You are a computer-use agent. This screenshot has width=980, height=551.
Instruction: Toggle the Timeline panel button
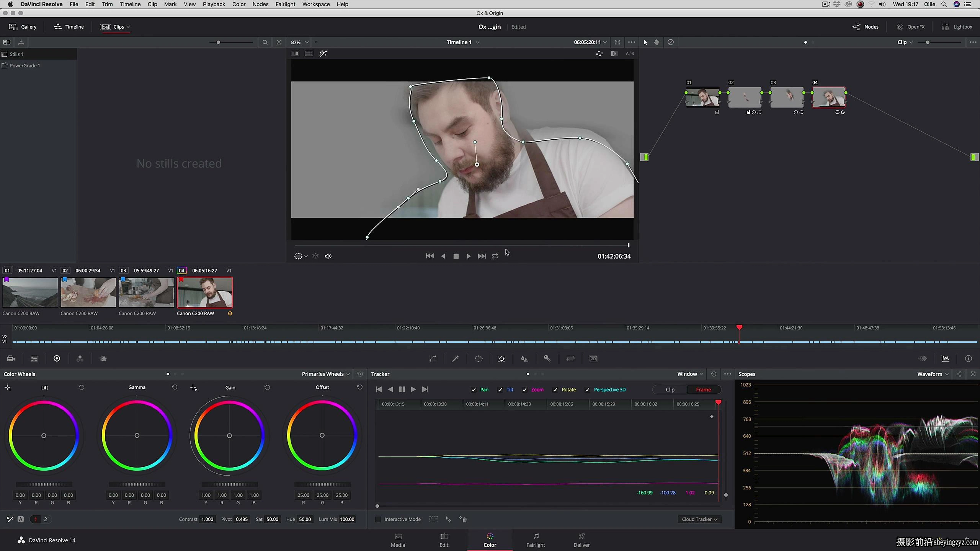[69, 27]
